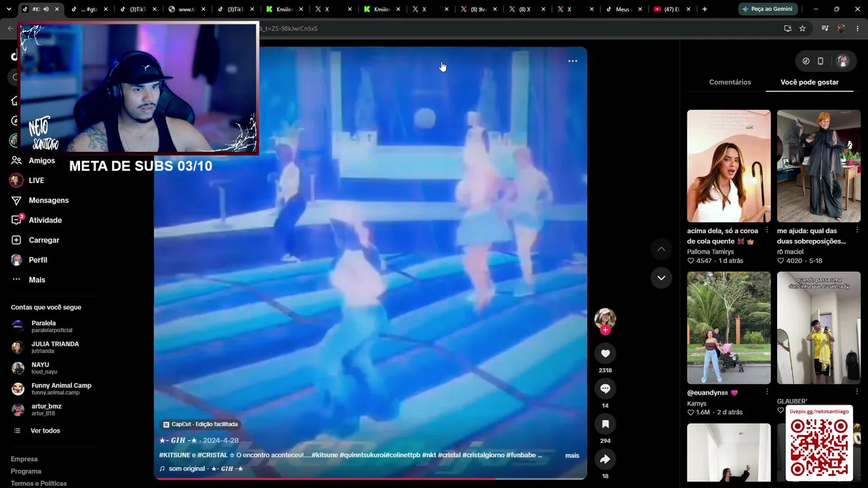868x488 pixels.
Task: Bookmark this page with the Chrome star icon
Action: 802,28
